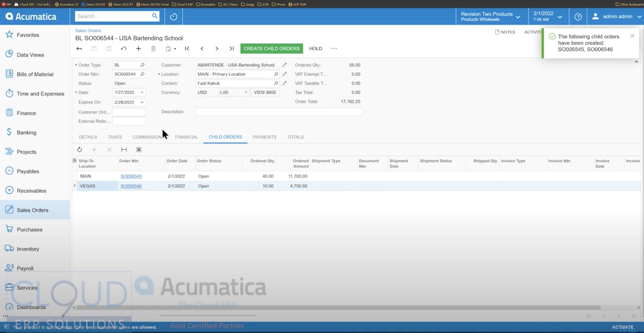Fit grid columns to width
Viewport: 644px width, 333px height.
pos(124,149)
